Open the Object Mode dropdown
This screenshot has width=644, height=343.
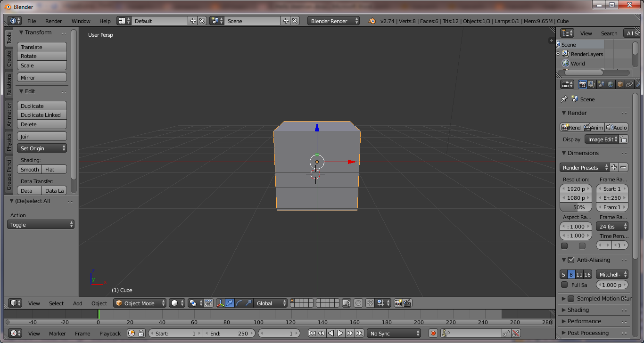(140, 303)
